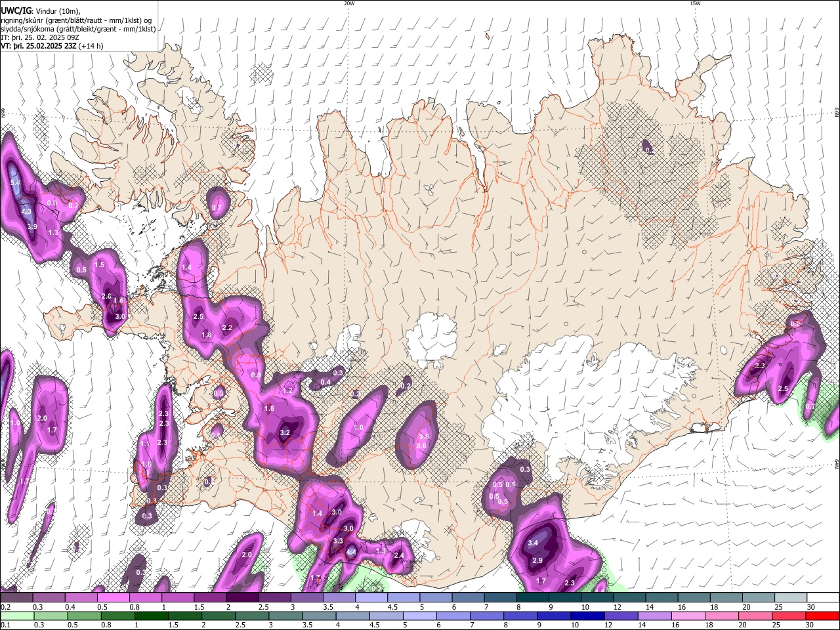Click the '20W' longitude label

click(349, 3)
